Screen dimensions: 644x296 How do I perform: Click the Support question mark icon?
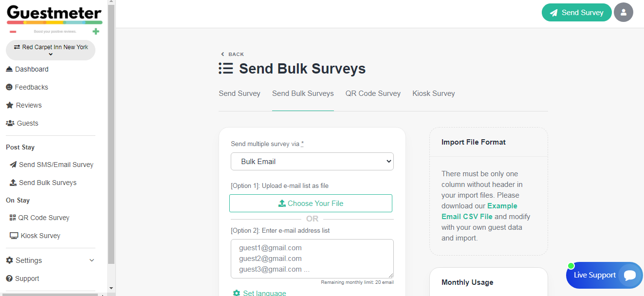click(x=9, y=278)
